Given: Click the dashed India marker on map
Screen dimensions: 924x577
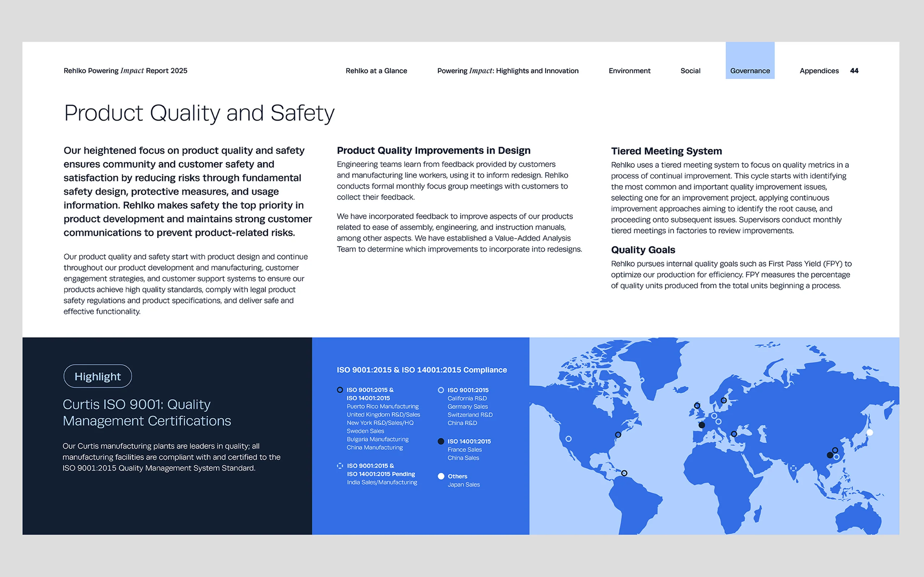Looking at the screenshot, I should point(793,468).
